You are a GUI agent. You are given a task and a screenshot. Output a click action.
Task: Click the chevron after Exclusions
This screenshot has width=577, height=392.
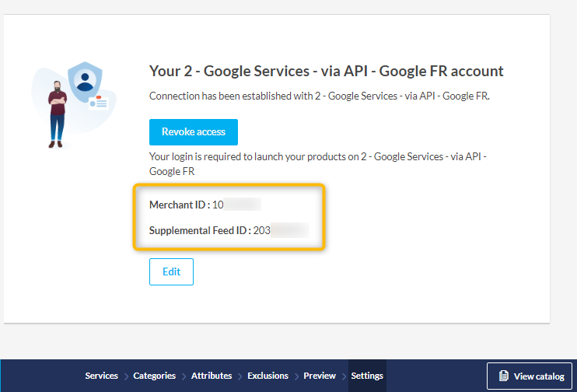coord(296,376)
